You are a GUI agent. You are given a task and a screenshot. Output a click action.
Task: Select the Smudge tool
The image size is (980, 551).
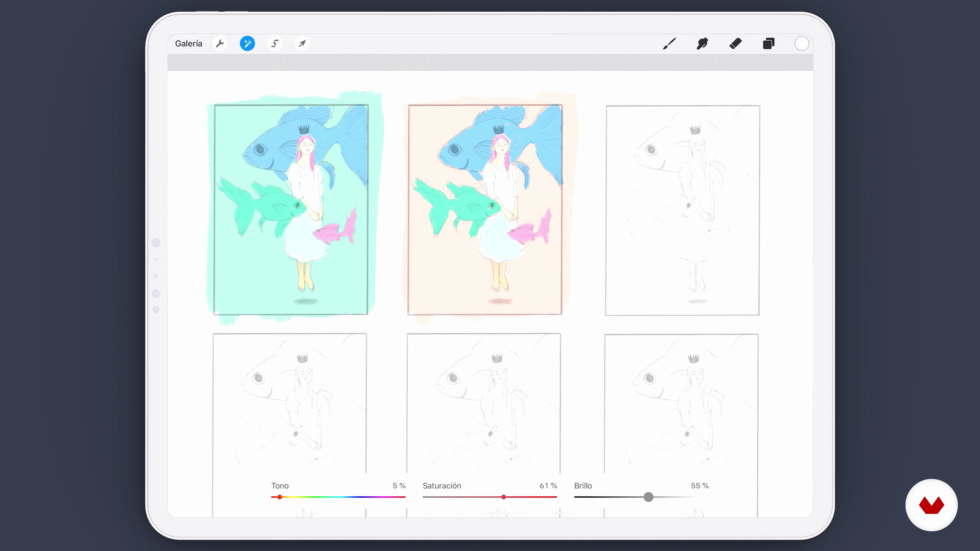click(x=702, y=44)
